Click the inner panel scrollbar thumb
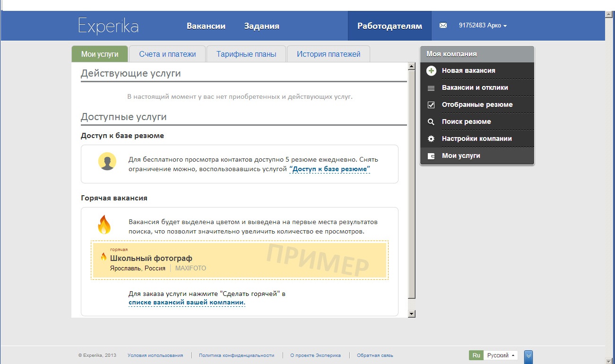 411,184
